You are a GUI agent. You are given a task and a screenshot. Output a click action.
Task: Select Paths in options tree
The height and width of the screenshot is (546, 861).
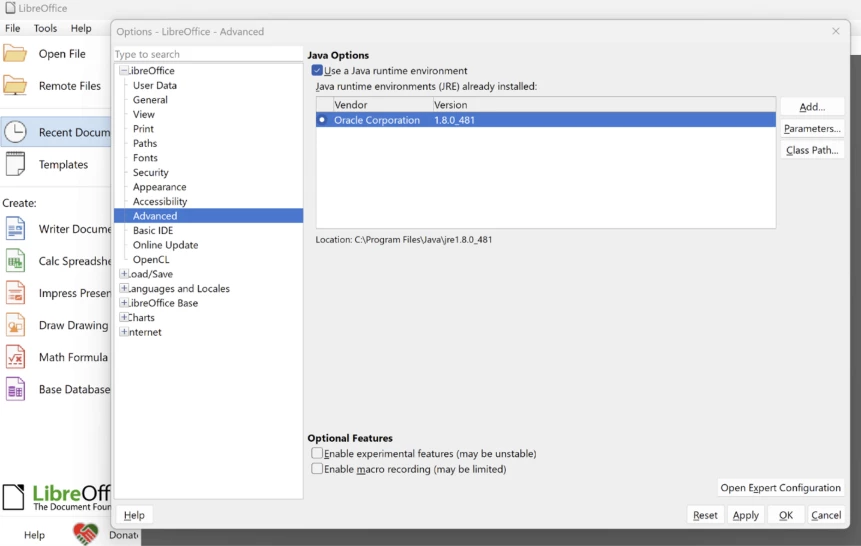tap(145, 143)
